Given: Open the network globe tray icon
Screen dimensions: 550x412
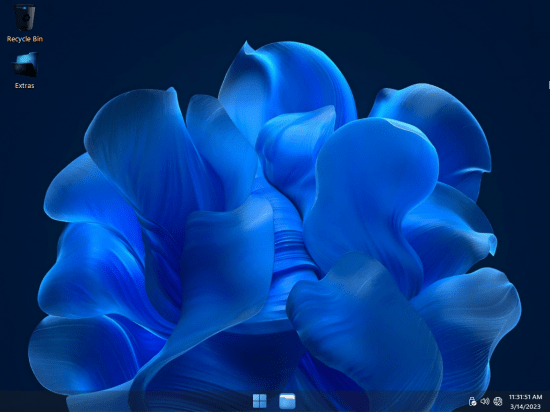Looking at the screenshot, I should tap(497, 401).
